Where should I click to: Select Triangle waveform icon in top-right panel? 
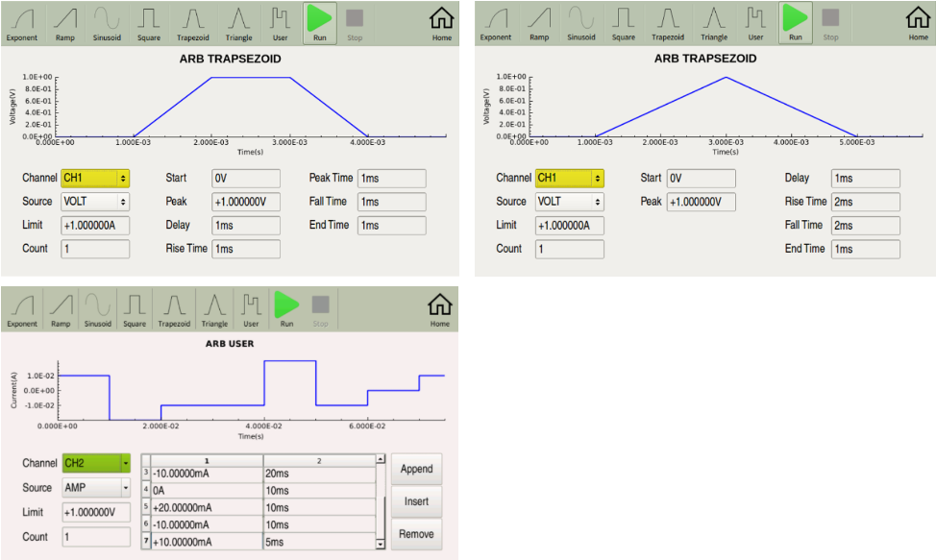(714, 24)
